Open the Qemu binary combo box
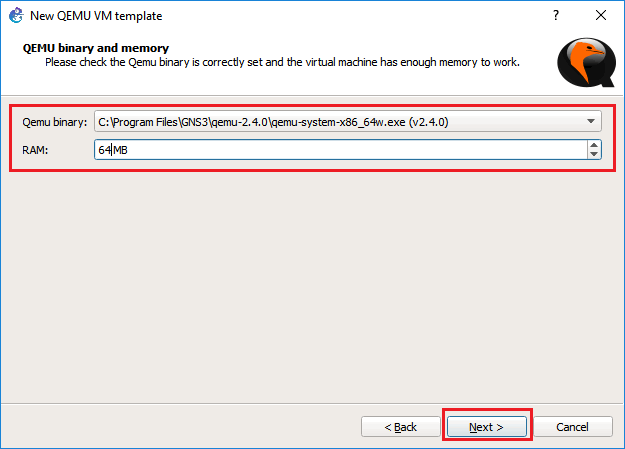Viewport: 625px width, 449px height. (x=340, y=122)
